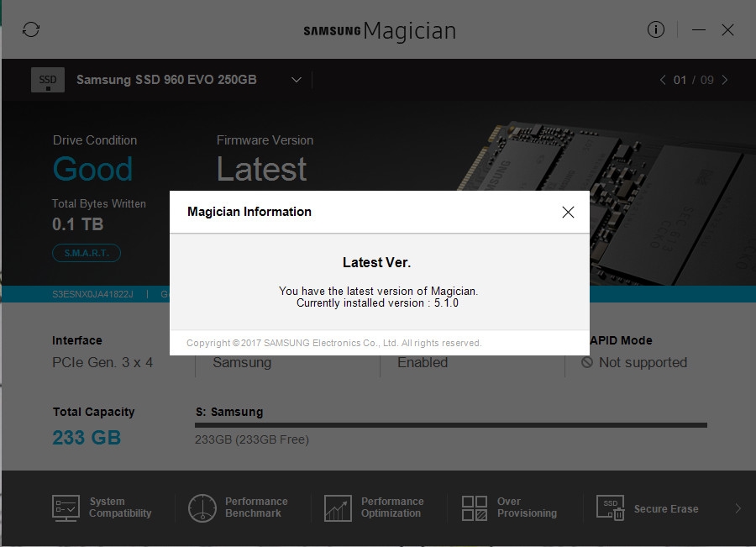Click the 'PCIe Gen. 3 x 4' interface value
Viewport: 756px width, 547px height.
pos(102,362)
